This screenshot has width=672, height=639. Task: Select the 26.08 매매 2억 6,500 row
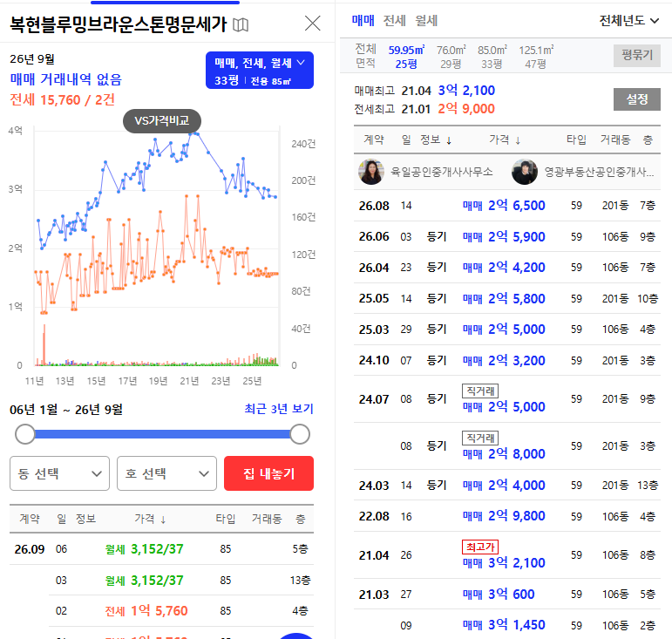point(507,206)
